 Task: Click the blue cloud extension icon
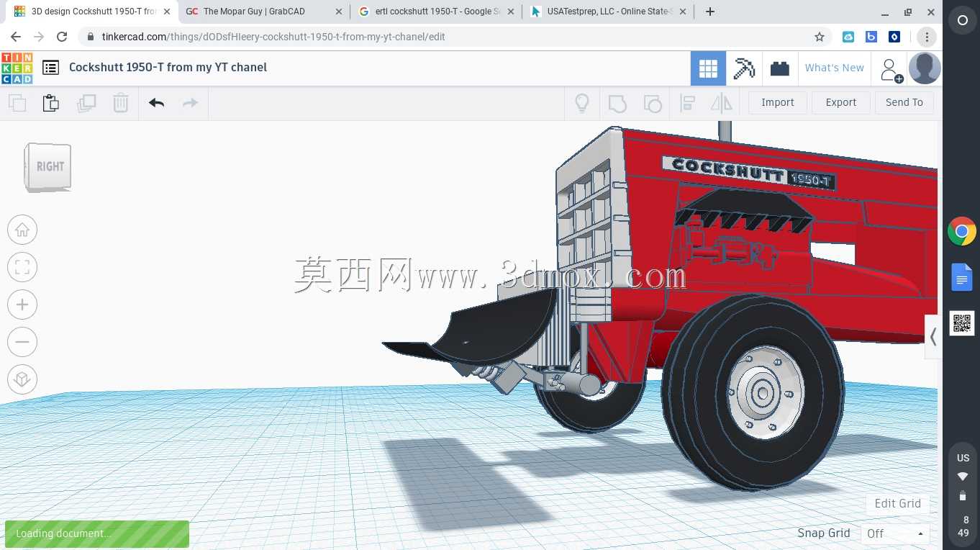(848, 37)
